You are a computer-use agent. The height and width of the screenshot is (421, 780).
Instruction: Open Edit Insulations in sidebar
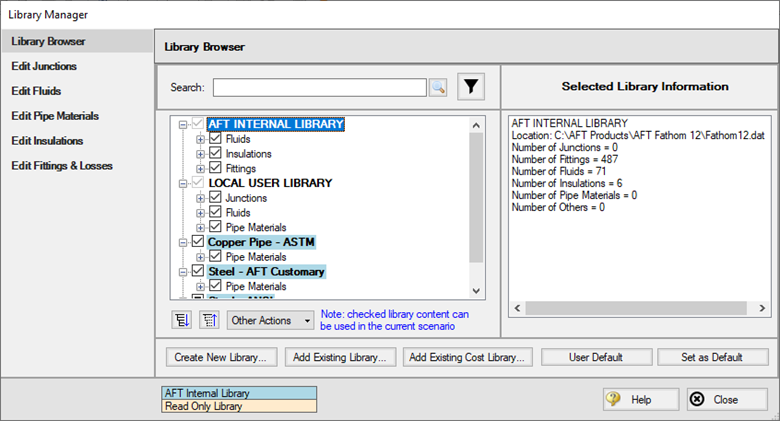point(47,141)
